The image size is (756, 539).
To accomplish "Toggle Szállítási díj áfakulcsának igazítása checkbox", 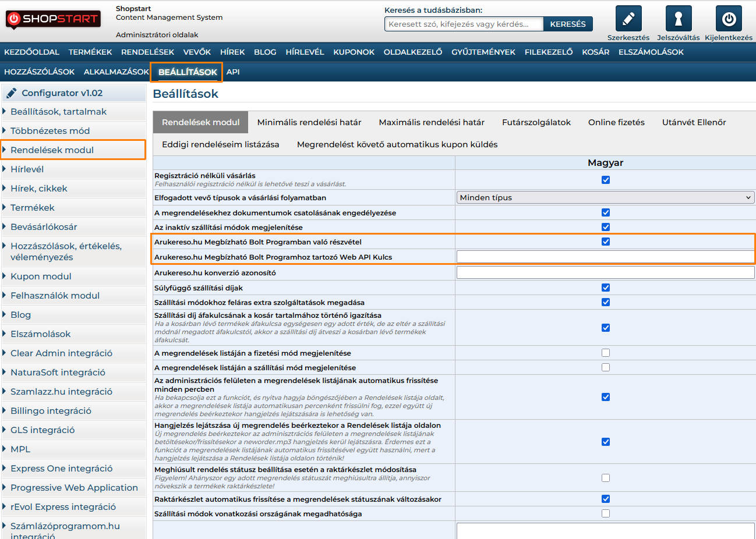I will pos(606,328).
